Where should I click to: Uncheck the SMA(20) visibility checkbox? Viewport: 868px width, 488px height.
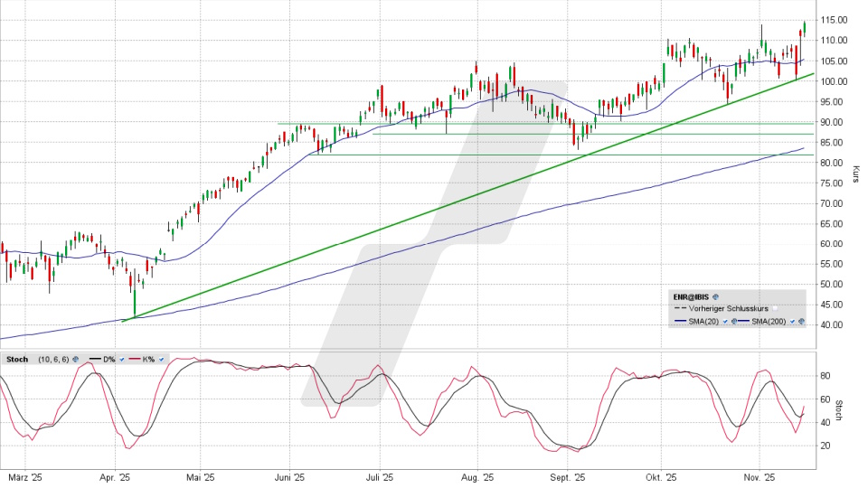[725, 321]
